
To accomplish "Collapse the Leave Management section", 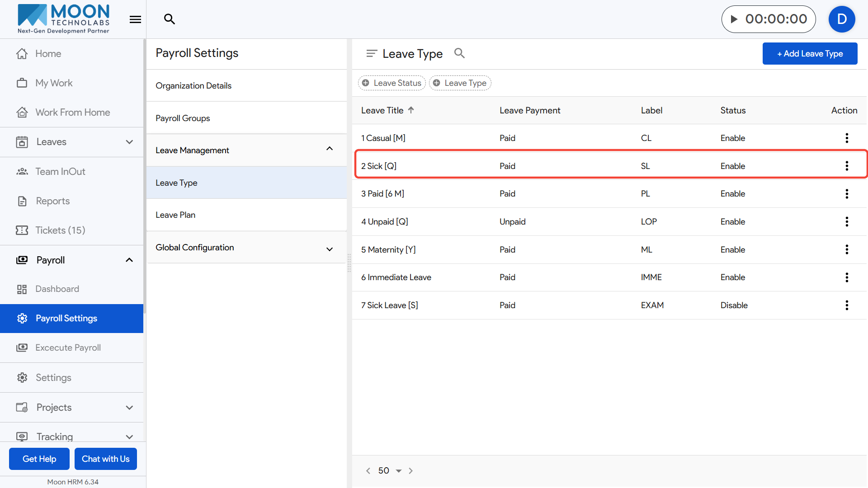I will click(x=330, y=149).
